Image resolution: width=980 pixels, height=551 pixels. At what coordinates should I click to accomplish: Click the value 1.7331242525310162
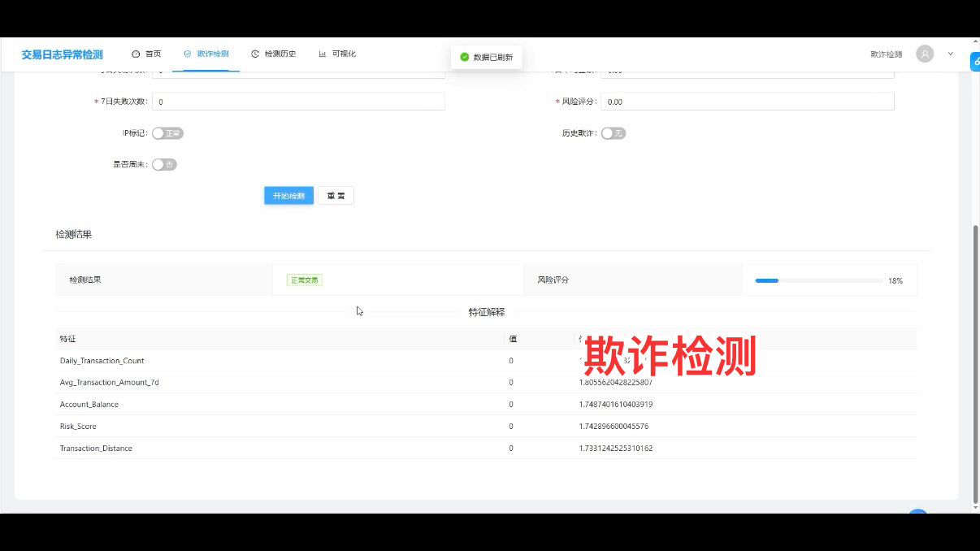point(616,448)
